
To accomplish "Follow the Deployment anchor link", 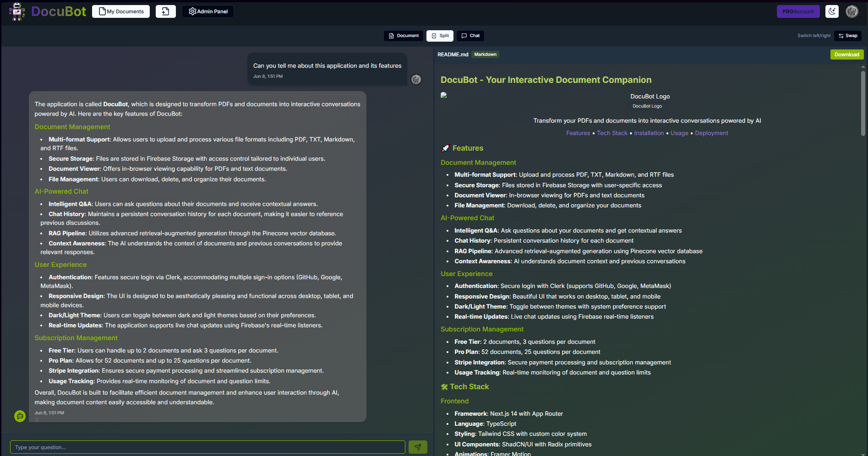I will (x=711, y=133).
